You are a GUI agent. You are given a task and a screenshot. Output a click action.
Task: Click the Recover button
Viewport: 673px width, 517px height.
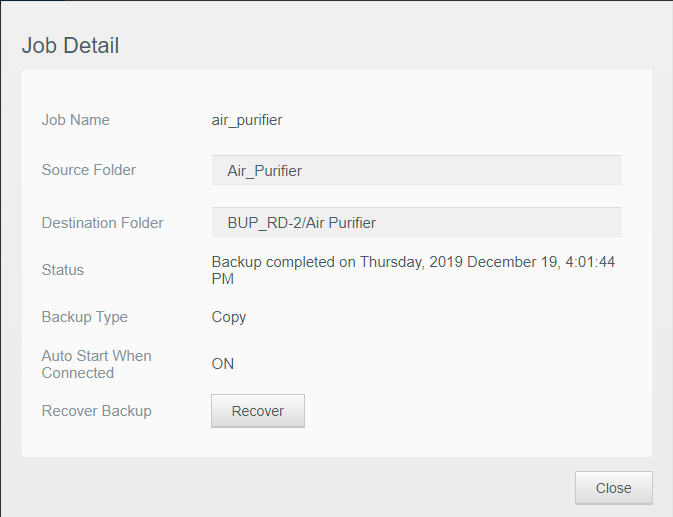[x=258, y=411]
